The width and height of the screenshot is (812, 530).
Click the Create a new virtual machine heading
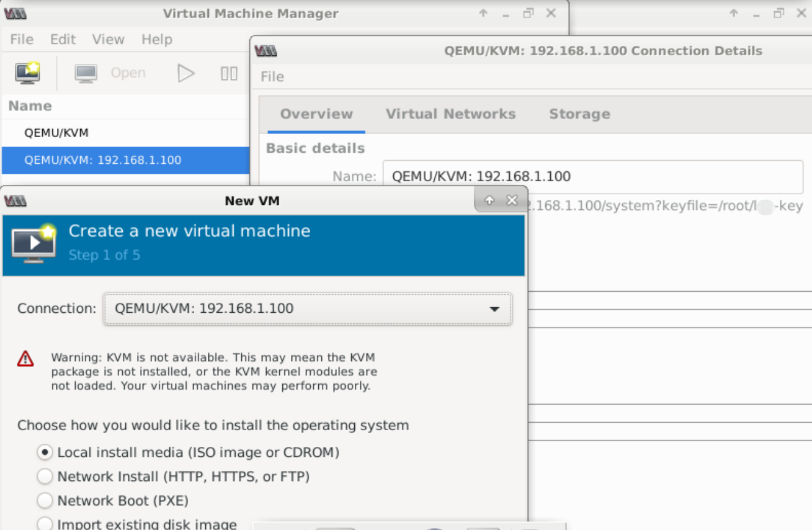pos(189,231)
